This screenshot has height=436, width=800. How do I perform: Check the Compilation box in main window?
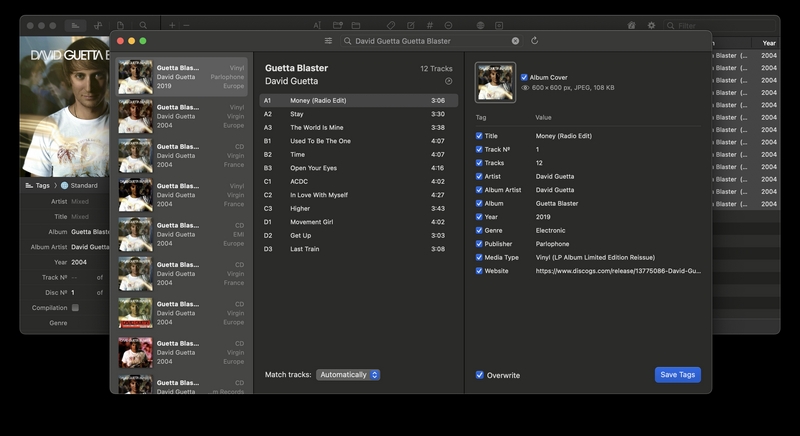tap(76, 307)
